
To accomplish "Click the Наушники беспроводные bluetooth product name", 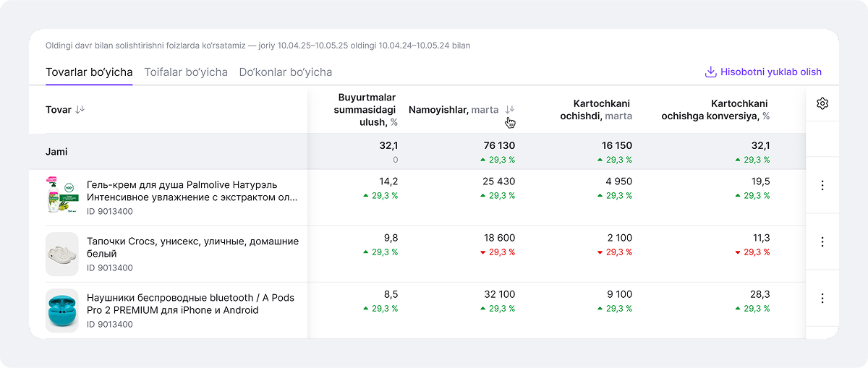I will click(x=191, y=304).
